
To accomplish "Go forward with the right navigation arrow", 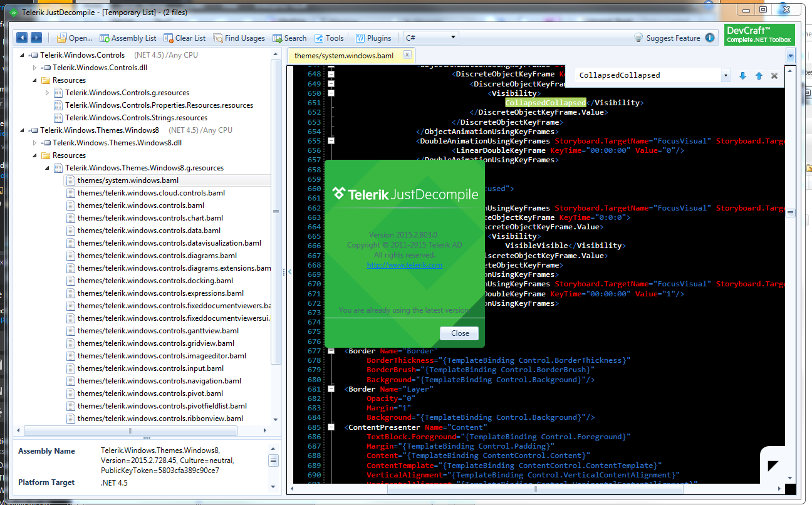I will pos(36,38).
